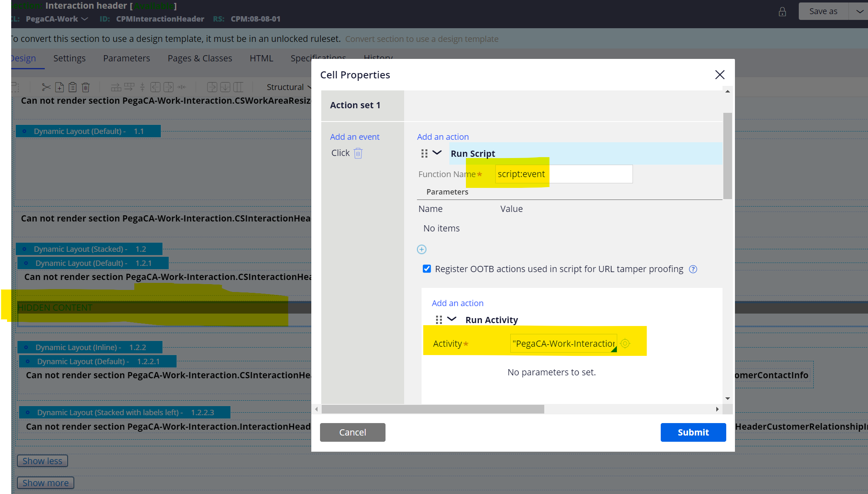Click Submit to save cell properties
The image size is (868, 494).
pos(693,433)
